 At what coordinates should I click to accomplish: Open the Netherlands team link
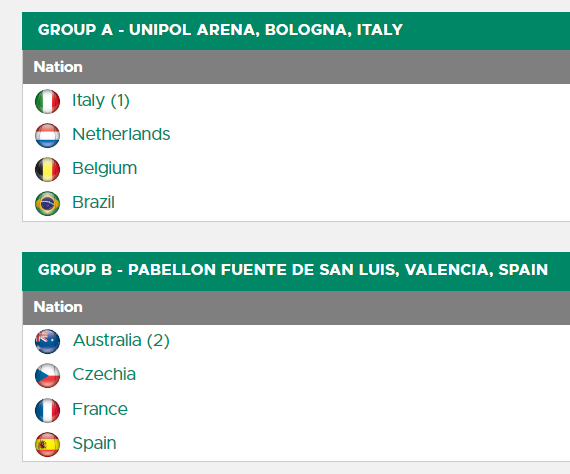121,134
